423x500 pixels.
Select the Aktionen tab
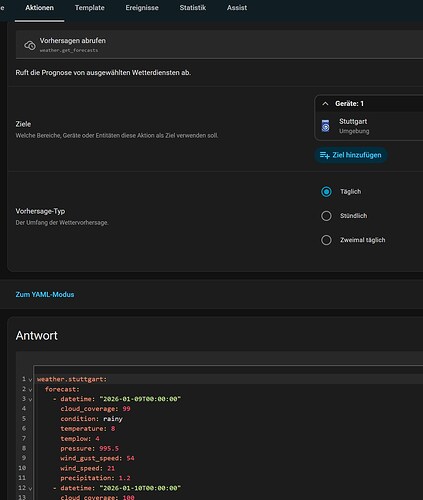(39, 8)
